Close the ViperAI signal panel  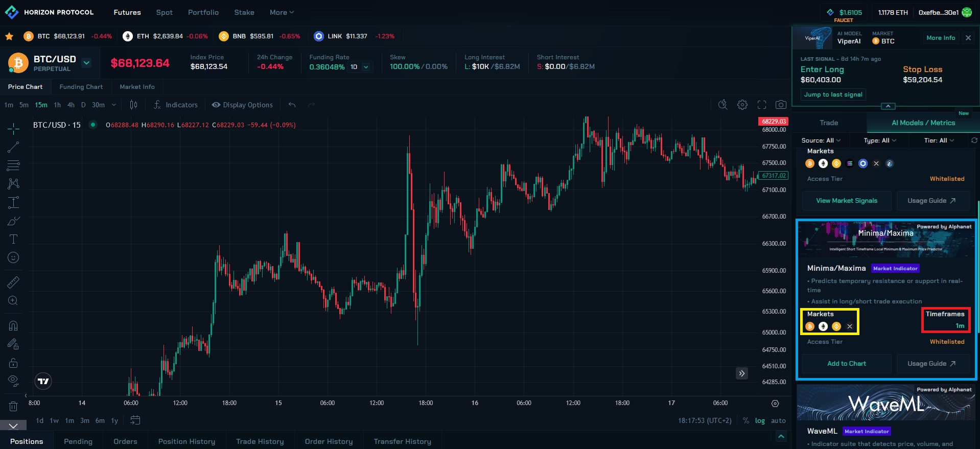tap(968, 38)
